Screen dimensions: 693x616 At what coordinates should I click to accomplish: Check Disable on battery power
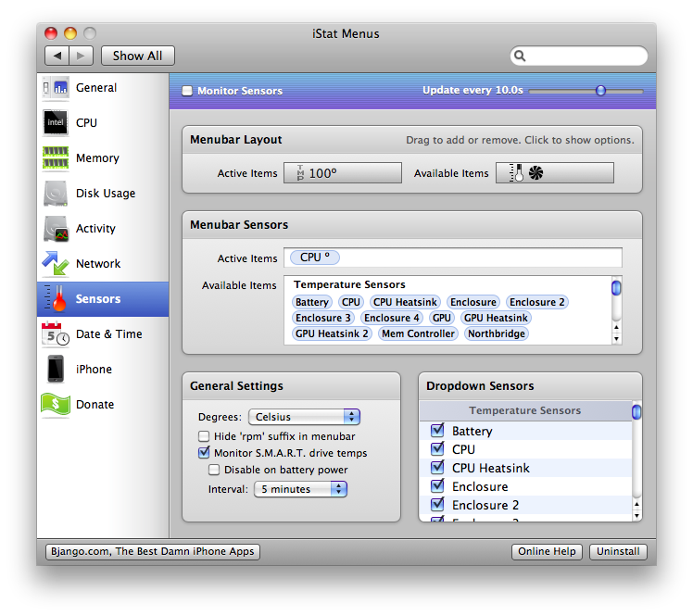point(214,470)
